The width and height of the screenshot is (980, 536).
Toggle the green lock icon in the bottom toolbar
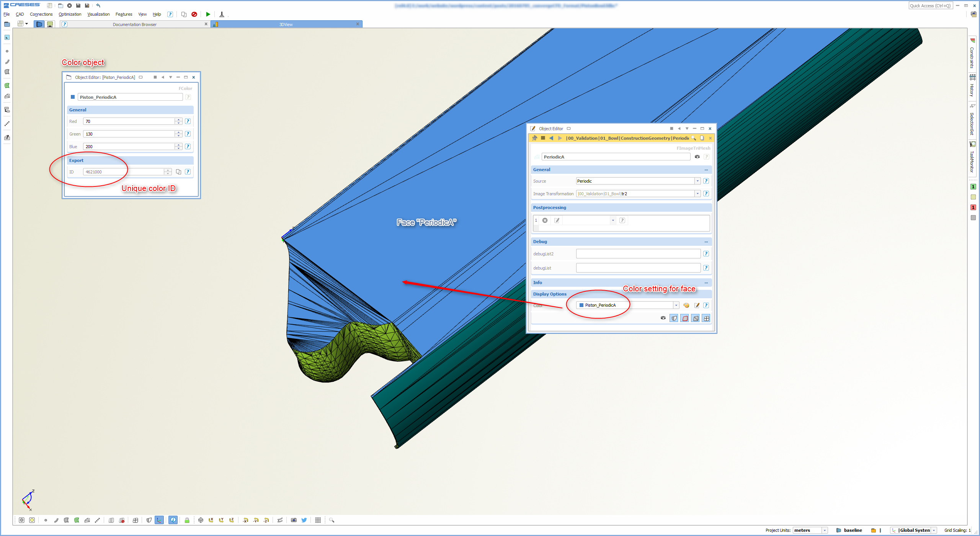(x=187, y=520)
